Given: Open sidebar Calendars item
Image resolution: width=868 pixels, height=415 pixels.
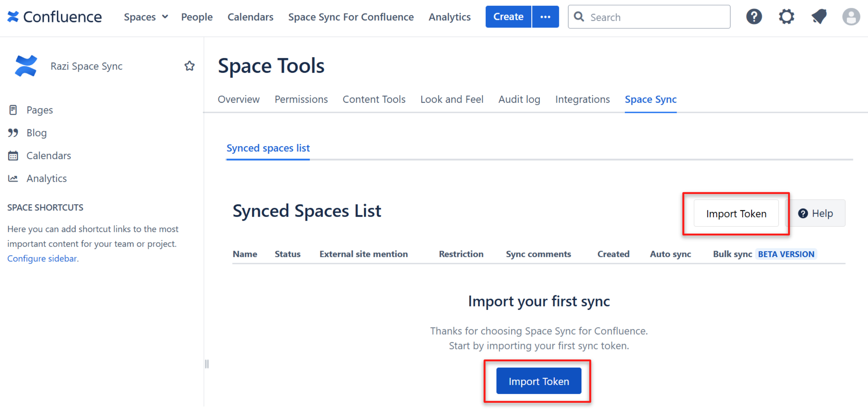Looking at the screenshot, I should coord(48,155).
